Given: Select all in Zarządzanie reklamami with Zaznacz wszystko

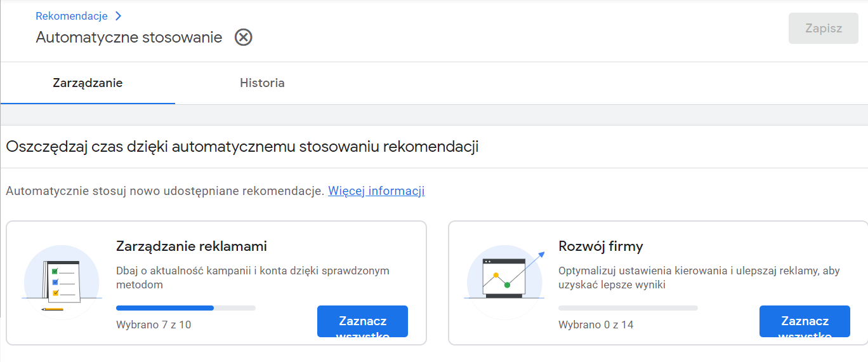Looking at the screenshot, I should point(362,322).
